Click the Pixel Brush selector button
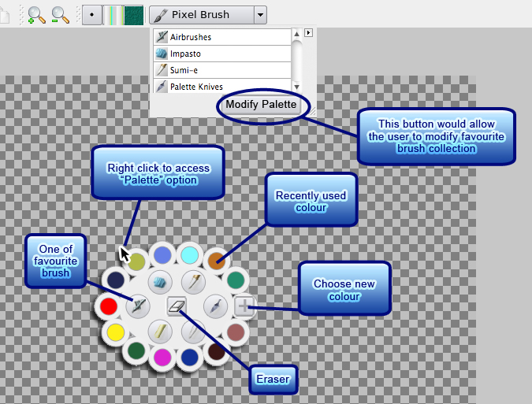Viewport: 532px width, 404px height. [201, 15]
